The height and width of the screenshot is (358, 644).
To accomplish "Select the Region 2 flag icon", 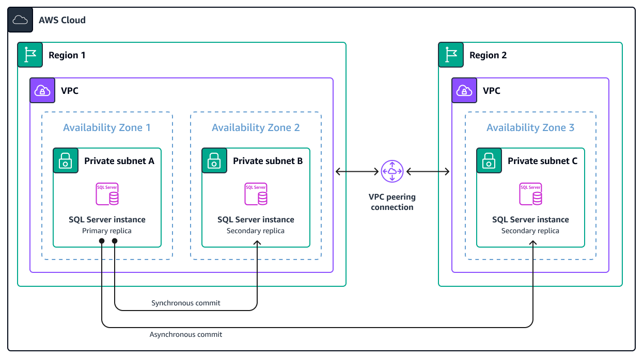I will tap(451, 55).
